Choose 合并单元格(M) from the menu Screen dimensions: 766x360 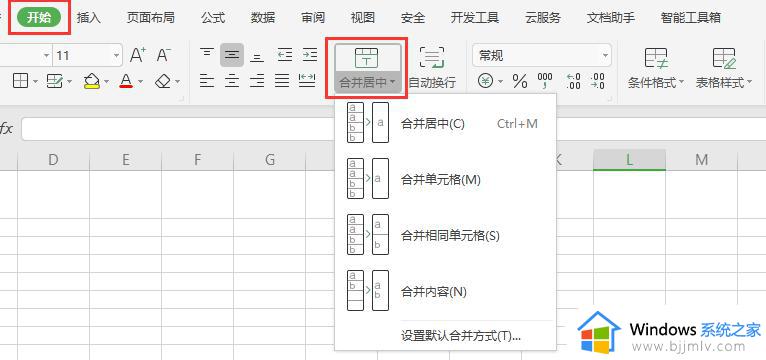coord(445,180)
